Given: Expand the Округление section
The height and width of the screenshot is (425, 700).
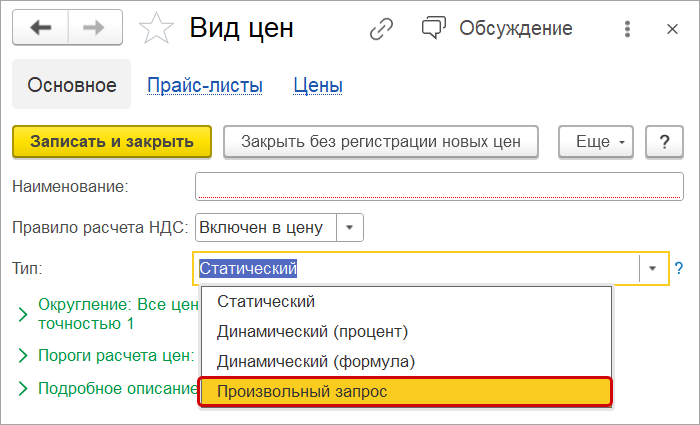Looking at the screenshot, I should click(x=23, y=313).
